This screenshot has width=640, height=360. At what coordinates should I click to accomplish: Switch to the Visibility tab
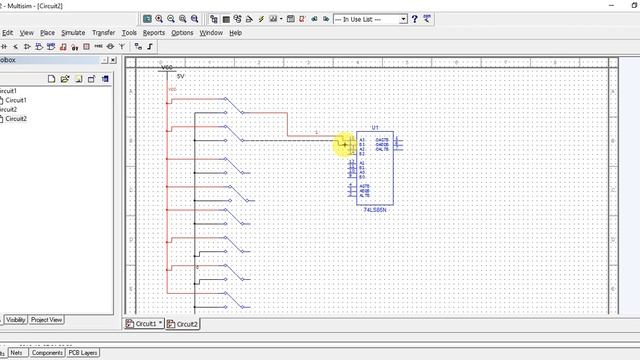click(x=16, y=320)
